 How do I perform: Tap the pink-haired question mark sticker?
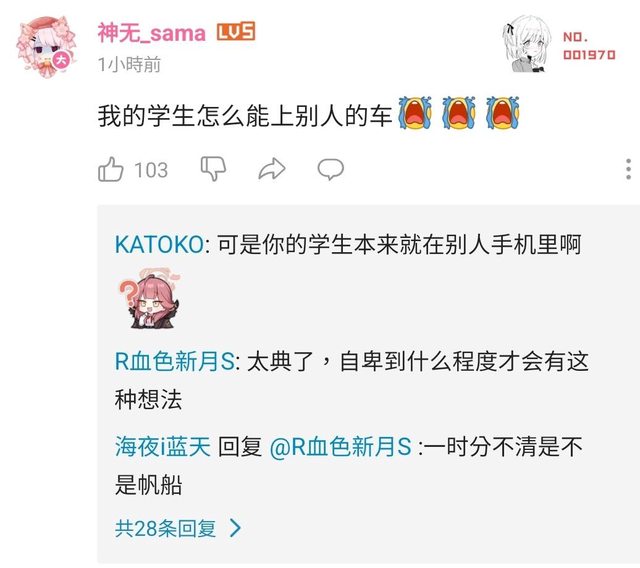tap(149, 299)
